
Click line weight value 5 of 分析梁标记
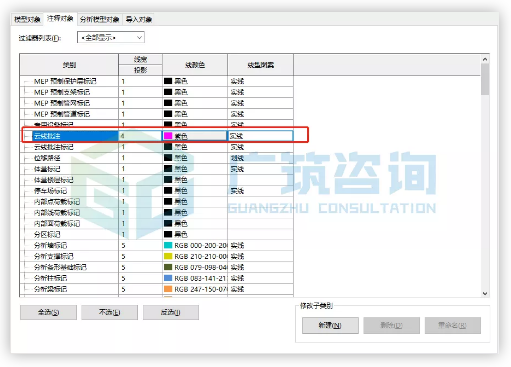pos(140,289)
